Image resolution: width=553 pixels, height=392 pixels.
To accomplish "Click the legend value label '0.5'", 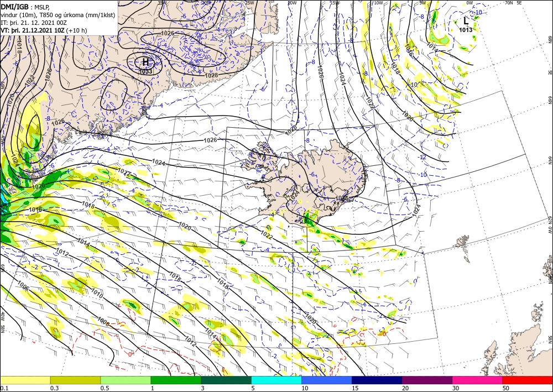I will (105, 388).
